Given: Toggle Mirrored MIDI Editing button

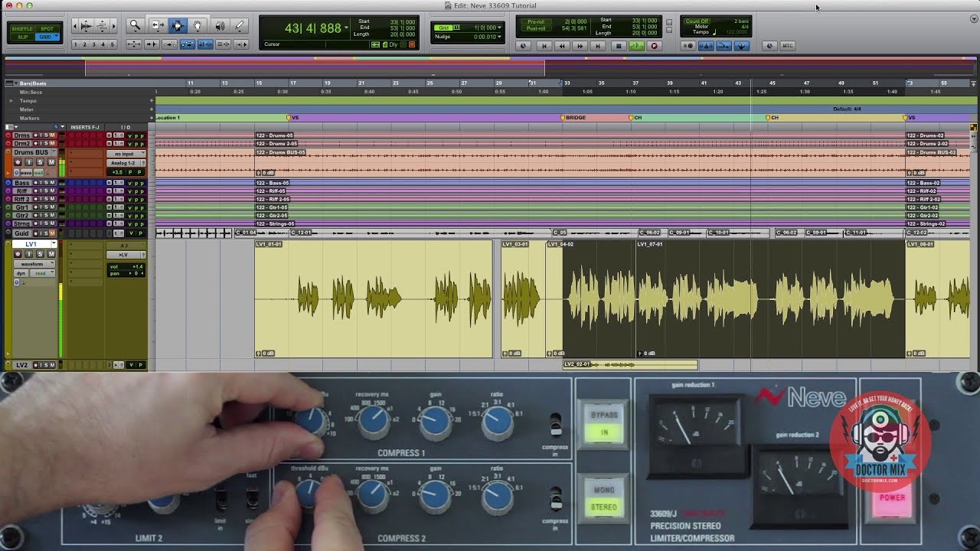Looking at the screenshot, I should coord(169,44).
